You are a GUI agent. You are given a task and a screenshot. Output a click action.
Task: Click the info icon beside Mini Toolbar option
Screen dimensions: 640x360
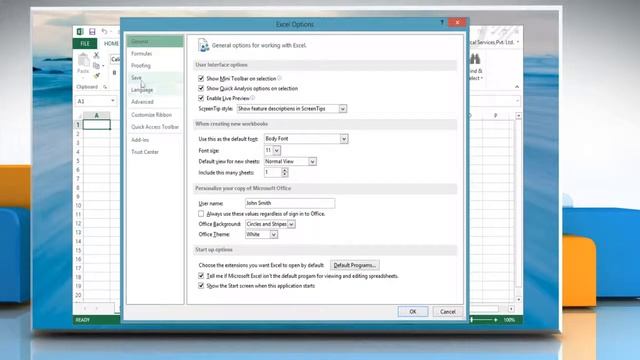tap(280, 78)
